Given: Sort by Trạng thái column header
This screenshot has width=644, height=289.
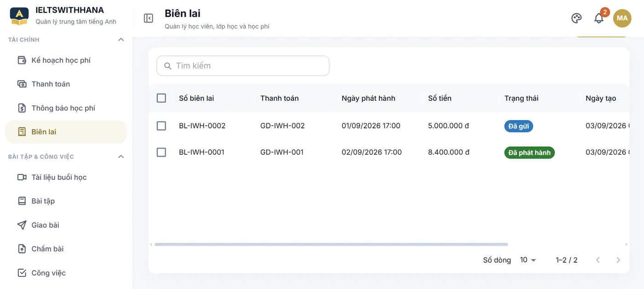Looking at the screenshot, I should tap(522, 98).
